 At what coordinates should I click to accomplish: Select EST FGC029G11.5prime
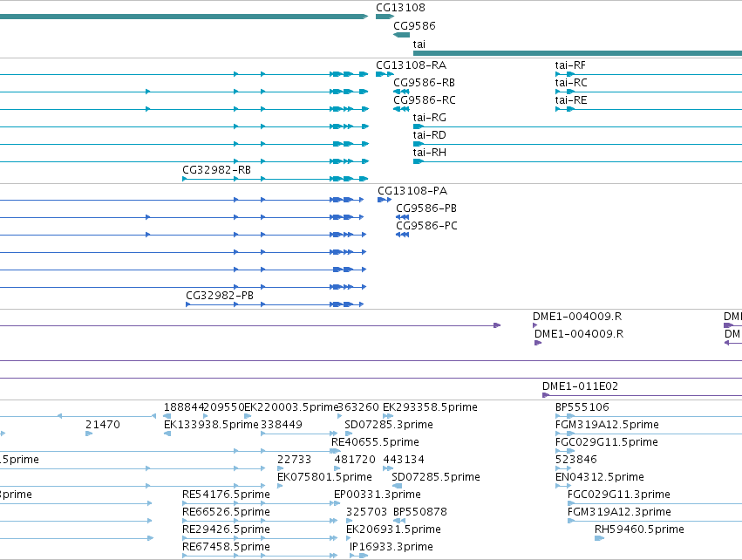[606, 442]
